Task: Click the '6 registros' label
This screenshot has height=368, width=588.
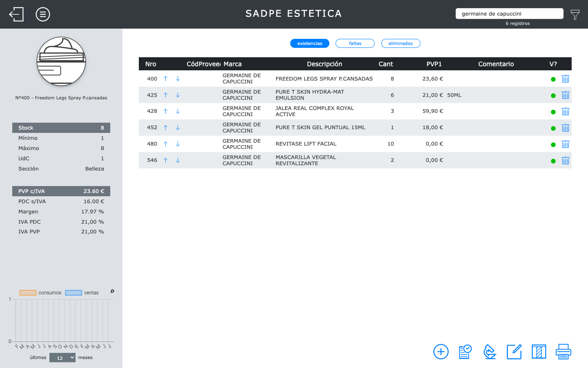Action: tap(517, 23)
